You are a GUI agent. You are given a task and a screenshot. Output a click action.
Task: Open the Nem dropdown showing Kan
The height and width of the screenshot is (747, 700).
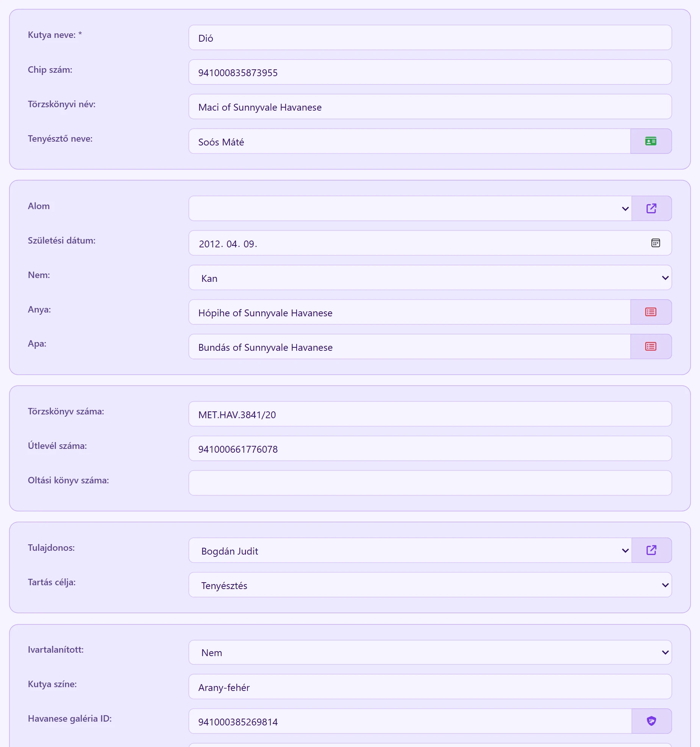430,278
